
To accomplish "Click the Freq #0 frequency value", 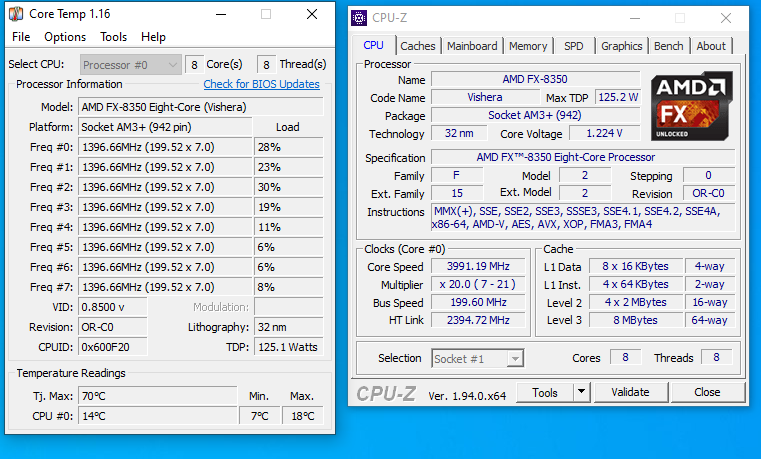I will (x=165, y=147).
